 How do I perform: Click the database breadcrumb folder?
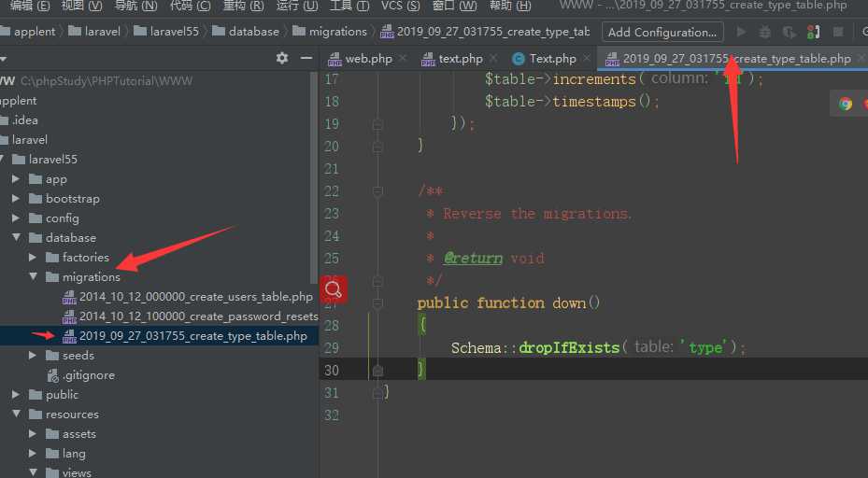point(247,32)
